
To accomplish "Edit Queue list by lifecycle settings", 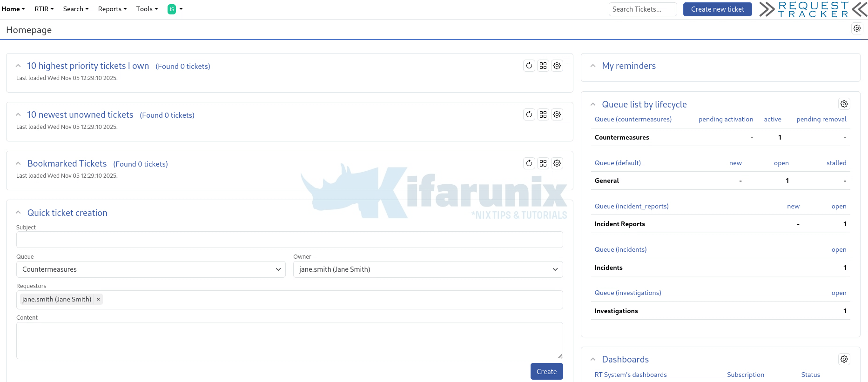I will pos(844,104).
